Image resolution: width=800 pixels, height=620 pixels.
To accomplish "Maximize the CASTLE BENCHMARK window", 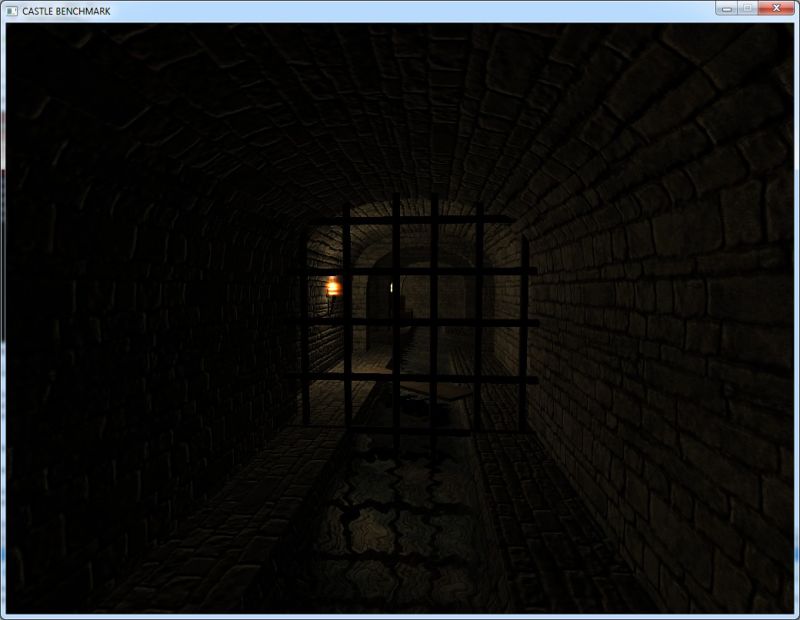I will 748,8.
